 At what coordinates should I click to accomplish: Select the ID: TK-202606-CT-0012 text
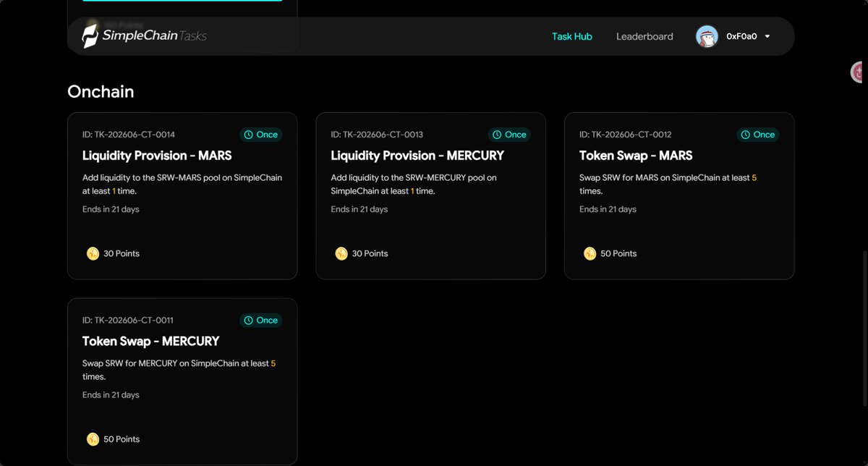[x=626, y=135]
